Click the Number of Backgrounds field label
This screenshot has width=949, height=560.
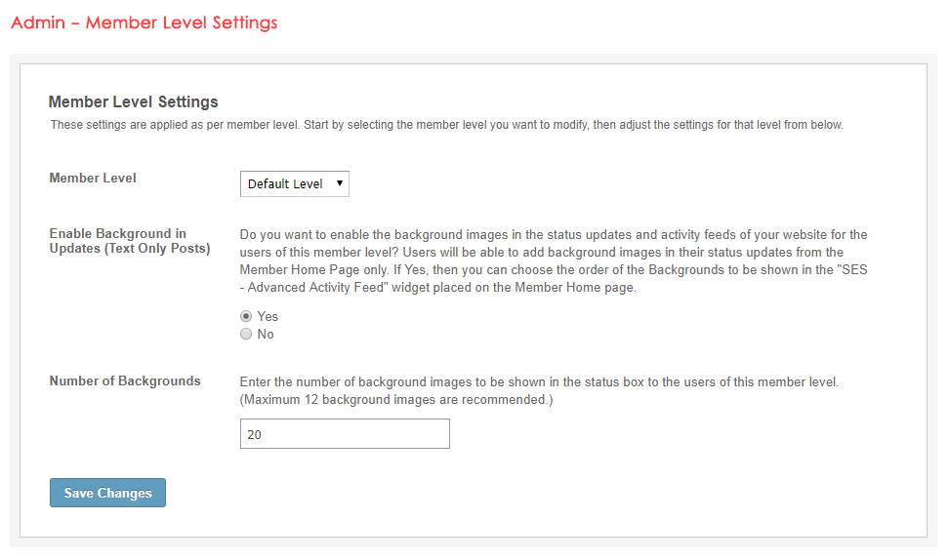(125, 381)
